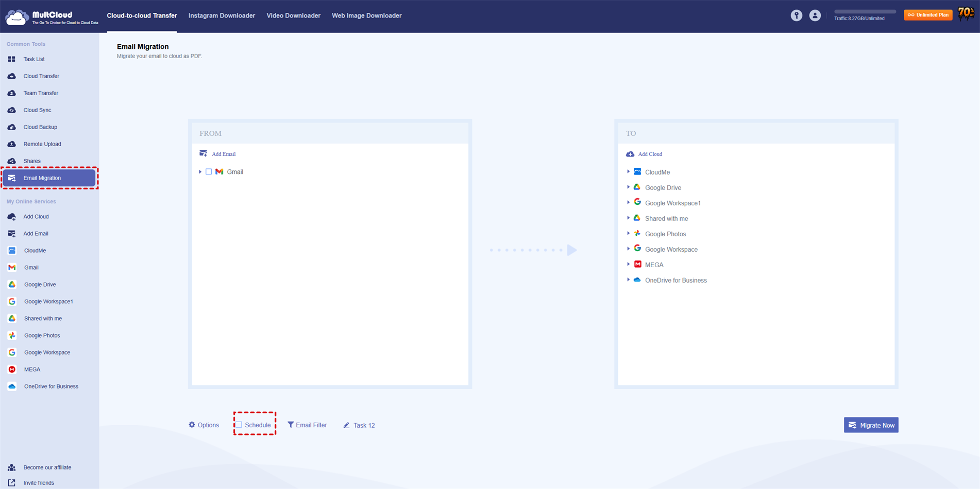Viewport: 980px width, 489px height.
Task: Click the Task List grid icon
Action: [11, 59]
